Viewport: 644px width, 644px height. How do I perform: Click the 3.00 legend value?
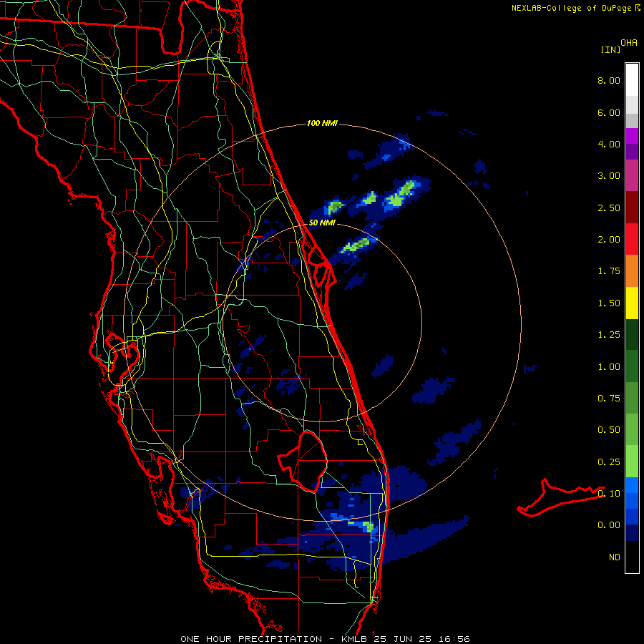609,176
